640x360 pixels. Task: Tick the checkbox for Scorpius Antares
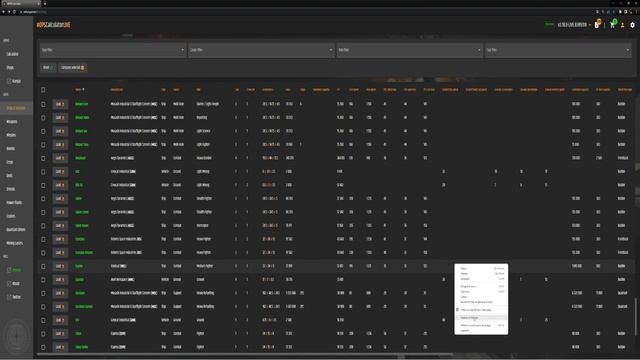tap(43, 253)
